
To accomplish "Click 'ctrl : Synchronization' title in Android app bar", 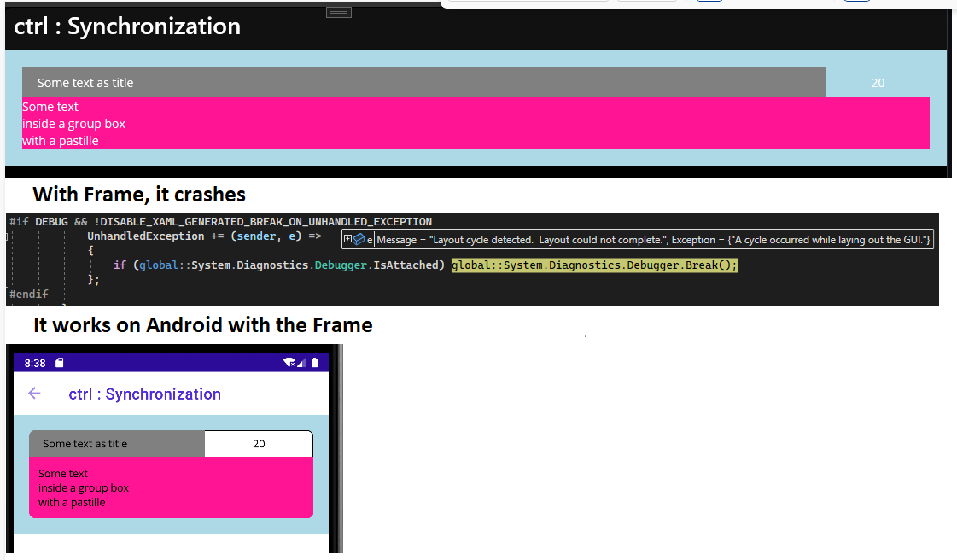I will click(x=144, y=394).
